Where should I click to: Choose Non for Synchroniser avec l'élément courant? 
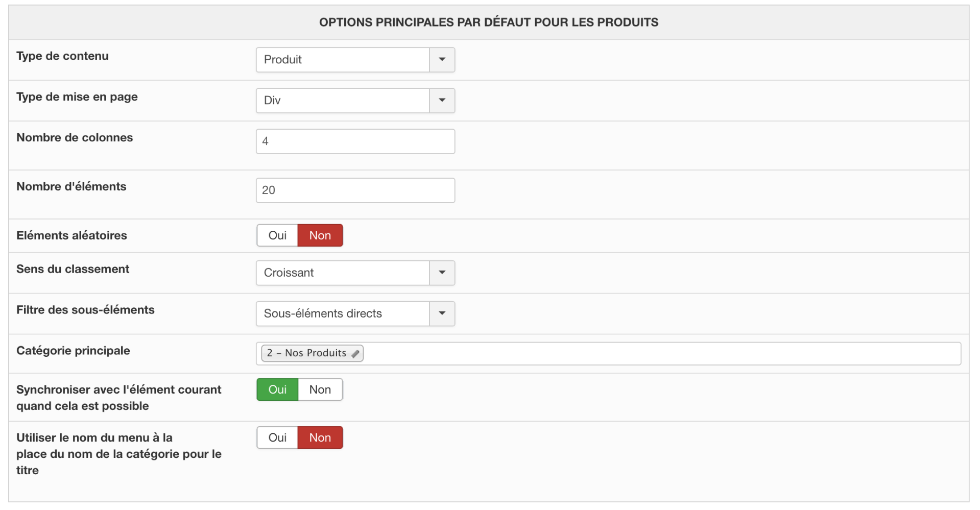click(x=320, y=390)
